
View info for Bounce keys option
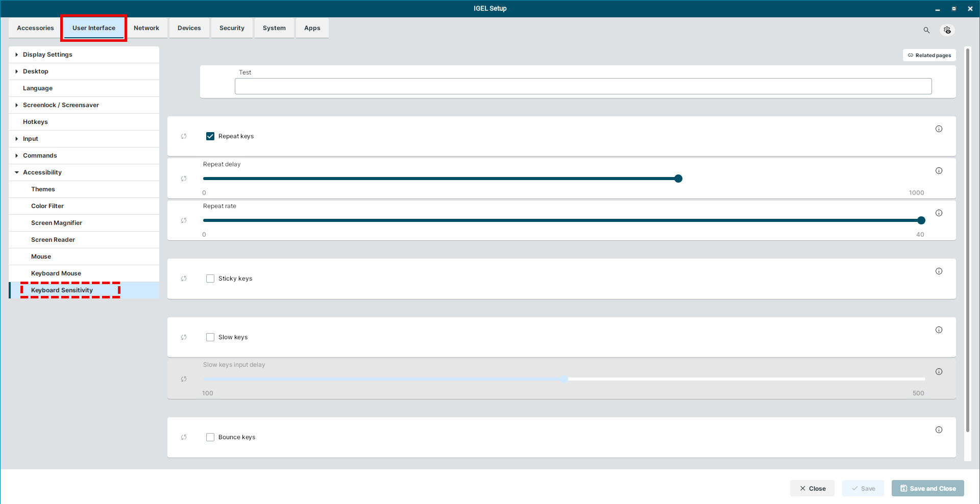coord(939,430)
